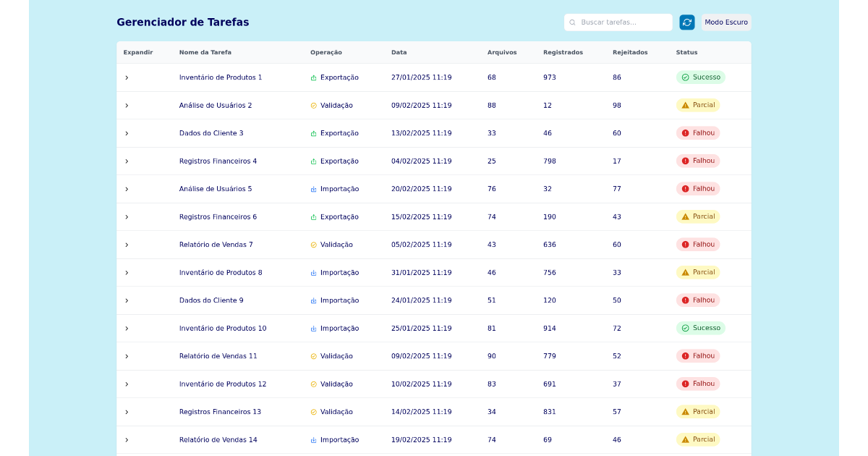Image resolution: width=868 pixels, height=456 pixels.
Task: Click the Nome da Tarefa column header
Action: pyautogui.click(x=205, y=52)
